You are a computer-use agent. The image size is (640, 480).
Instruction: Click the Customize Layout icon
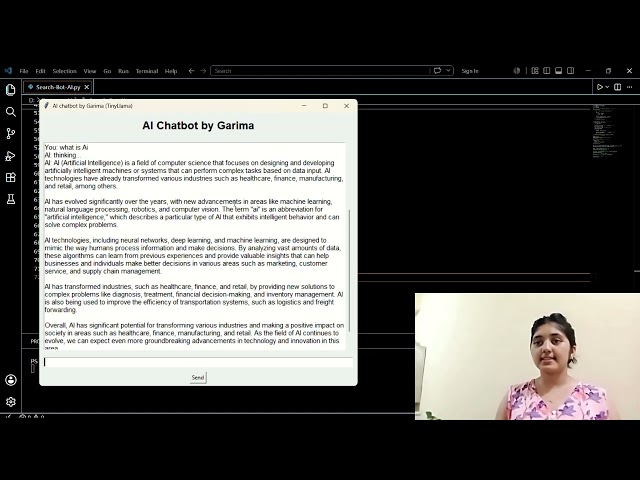click(535, 71)
